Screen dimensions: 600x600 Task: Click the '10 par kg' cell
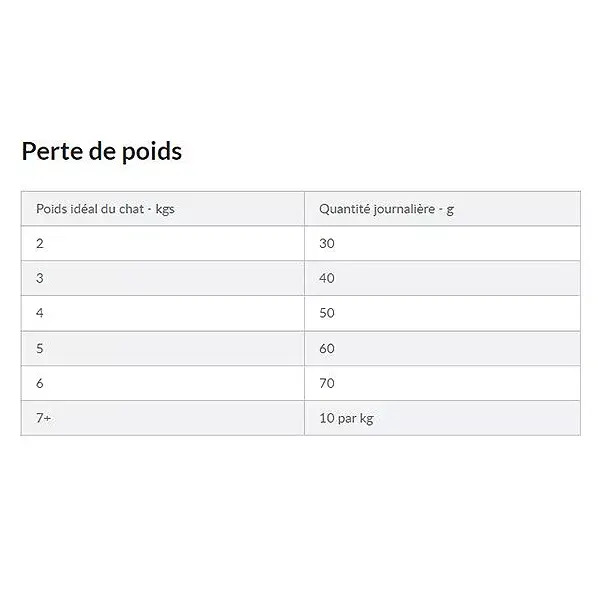click(443, 418)
